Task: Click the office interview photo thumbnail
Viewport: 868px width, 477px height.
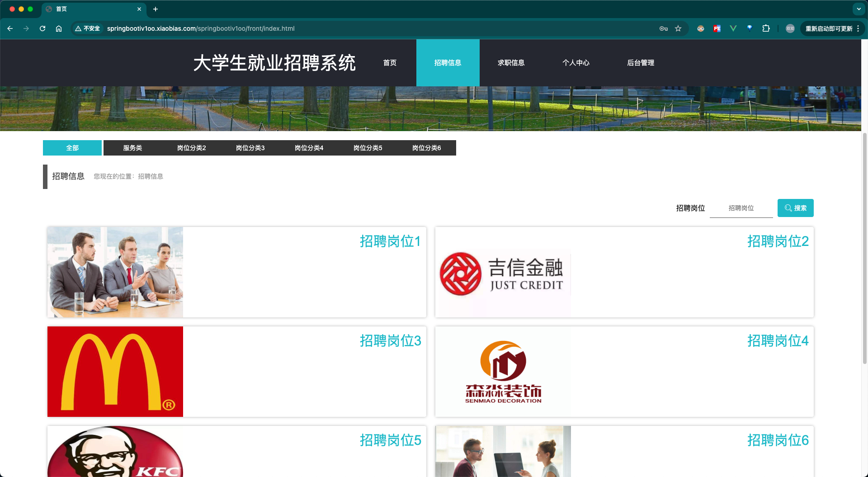Action: pos(503,451)
